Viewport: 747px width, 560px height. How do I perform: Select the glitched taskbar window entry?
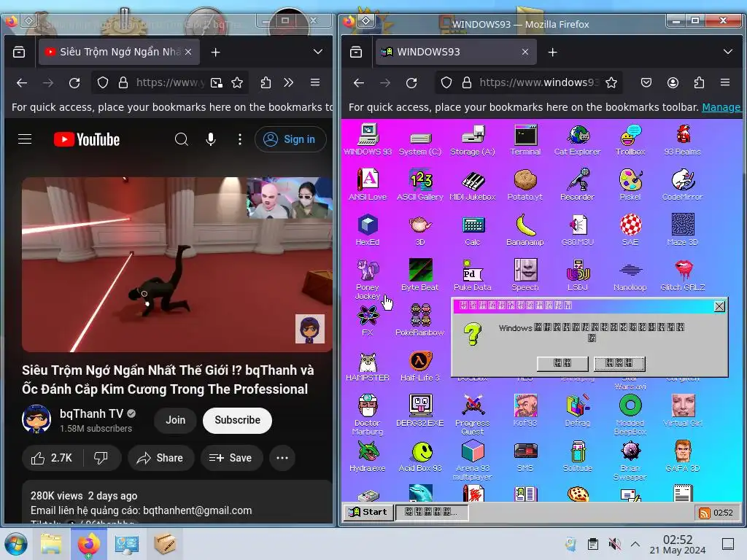tap(432, 513)
